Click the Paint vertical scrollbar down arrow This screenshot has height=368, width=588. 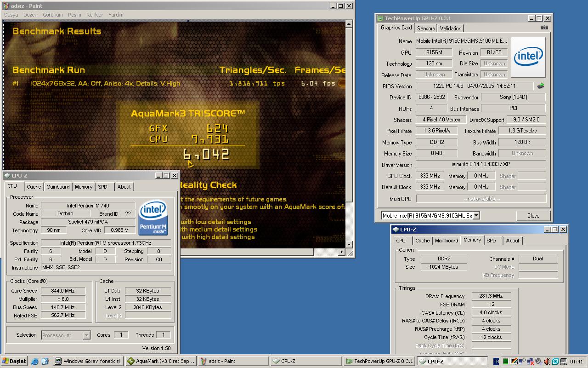[350, 245]
